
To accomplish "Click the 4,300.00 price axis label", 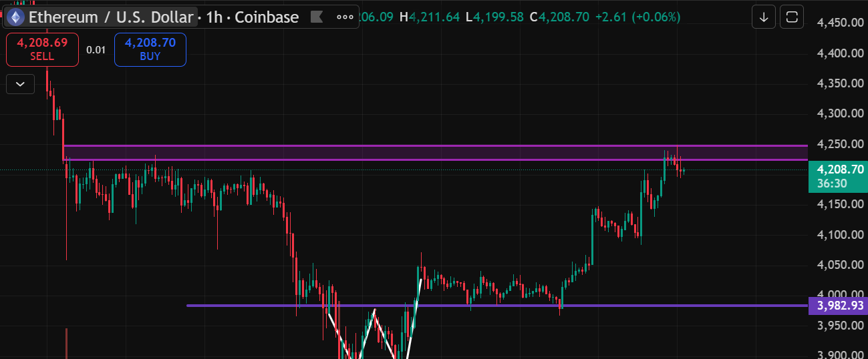I will click(x=841, y=113).
